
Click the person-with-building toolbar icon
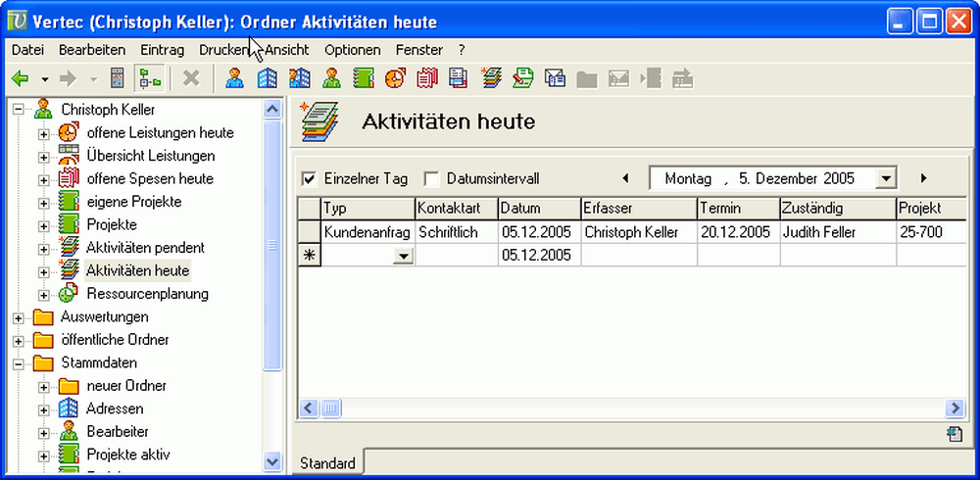coord(299,78)
